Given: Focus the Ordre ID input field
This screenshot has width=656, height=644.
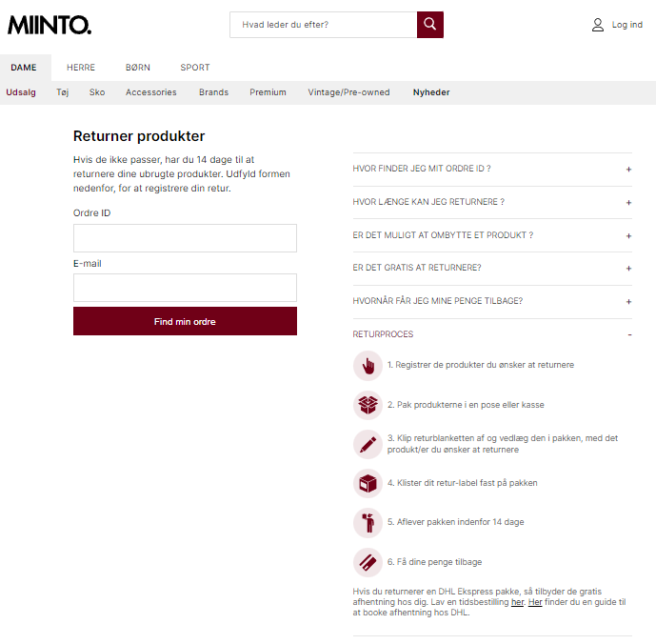Looking at the screenshot, I should 185,238.
